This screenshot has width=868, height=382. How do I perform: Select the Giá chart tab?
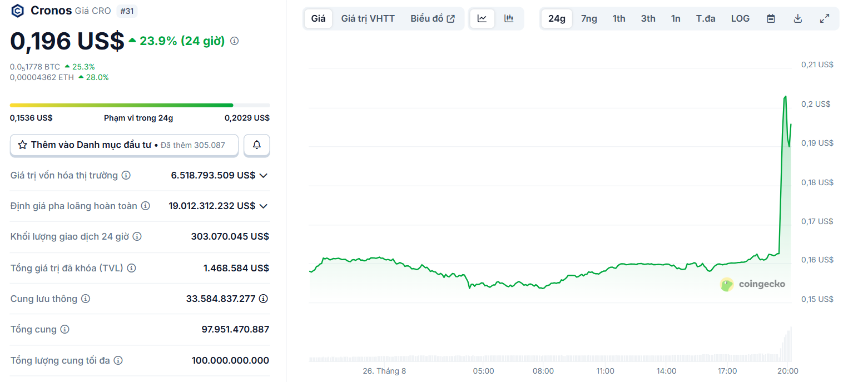[319, 18]
